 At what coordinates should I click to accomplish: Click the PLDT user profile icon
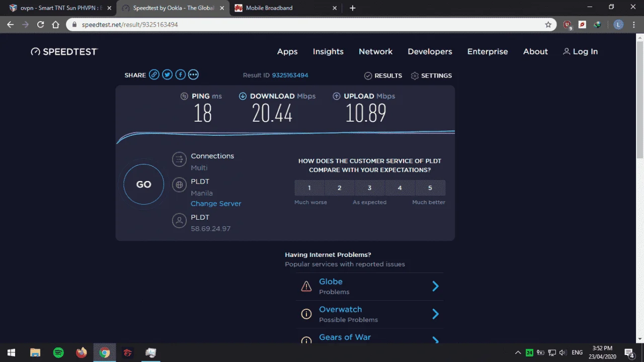click(x=179, y=221)
